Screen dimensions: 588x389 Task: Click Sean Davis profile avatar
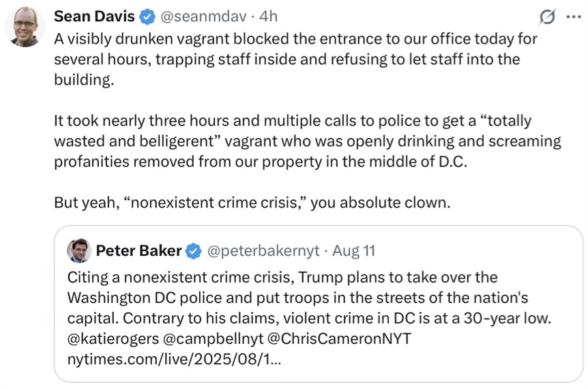pos(25,27)
